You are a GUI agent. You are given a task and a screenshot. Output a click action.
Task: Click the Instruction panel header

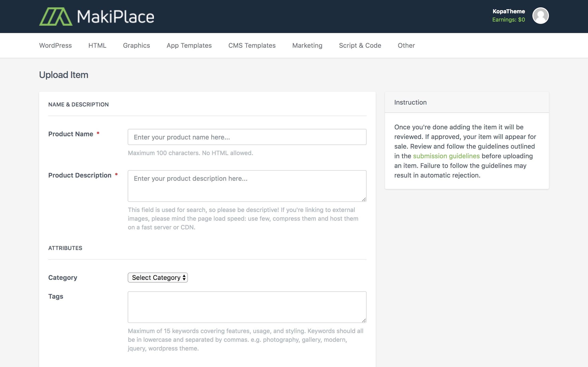point(466,102)
